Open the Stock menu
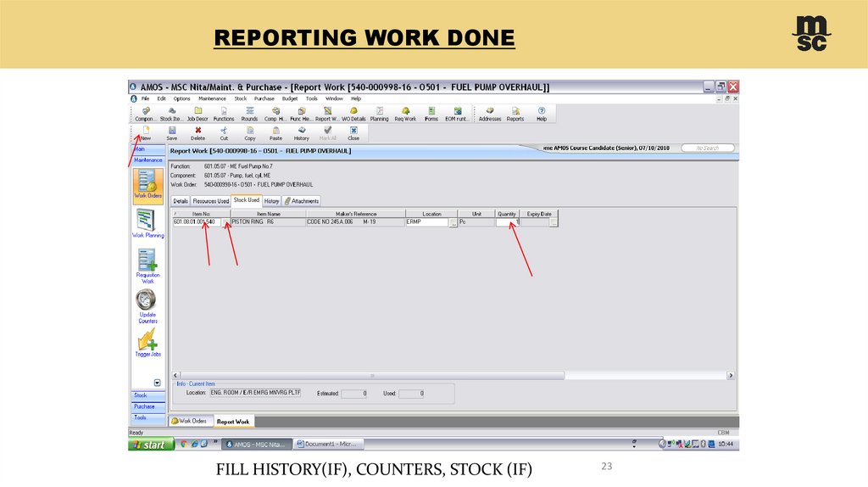Screen dimensions: 868x487 click(240, 98)
